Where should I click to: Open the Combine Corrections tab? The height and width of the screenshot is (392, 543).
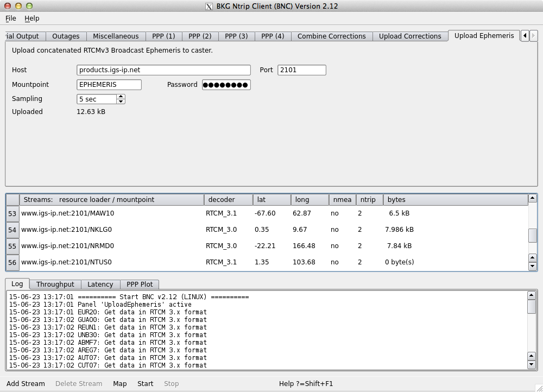331,36
